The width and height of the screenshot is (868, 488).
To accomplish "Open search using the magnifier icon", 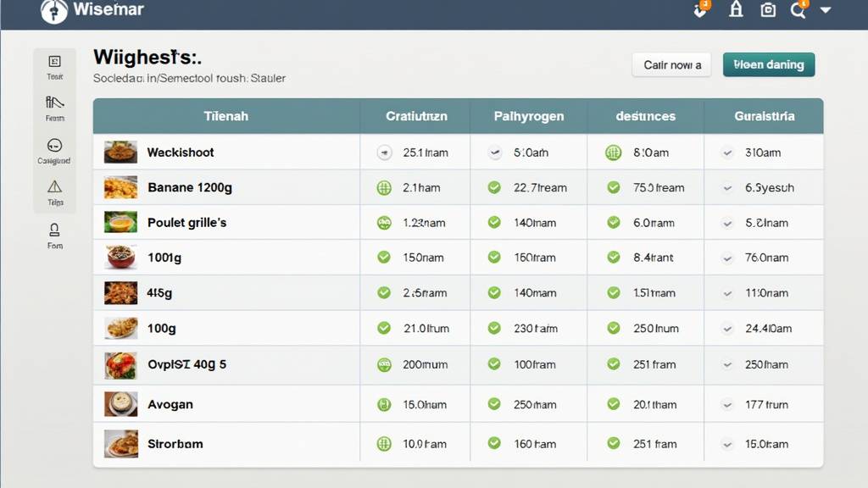I will pyautogui.click(x=798, y=10).
